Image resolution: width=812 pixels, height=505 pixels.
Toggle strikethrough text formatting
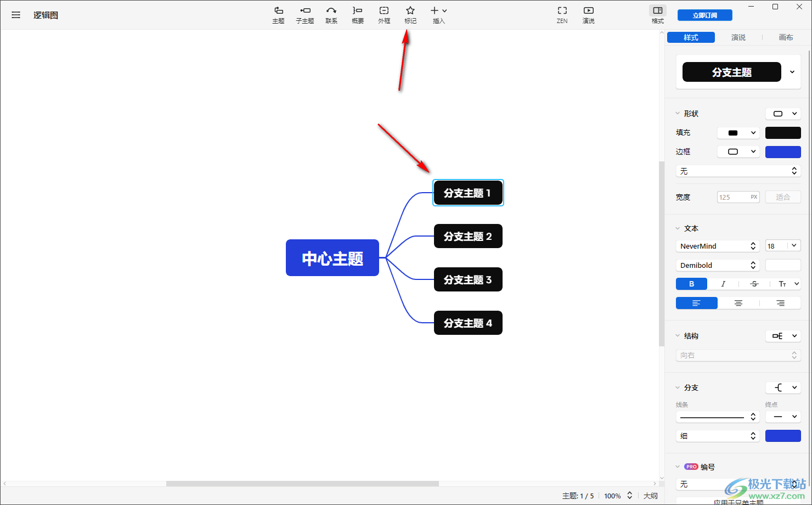point(754,284)
